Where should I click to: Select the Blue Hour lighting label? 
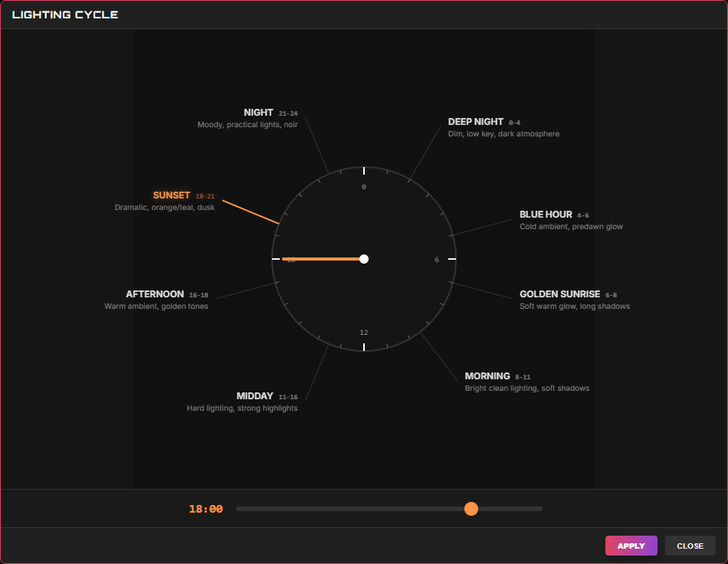coord(546,215)
